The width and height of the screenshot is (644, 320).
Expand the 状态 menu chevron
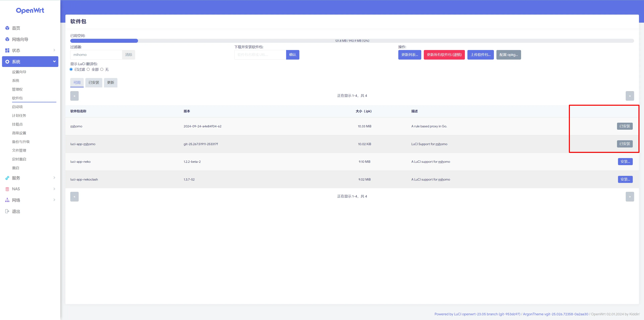pos(54,50)
